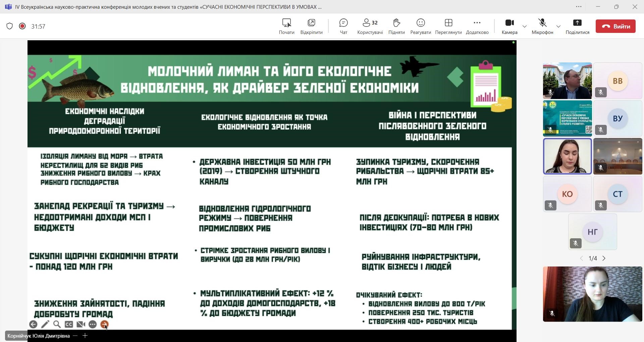
Task: Raise hand with Підняти button
Action: pos(396,26)
